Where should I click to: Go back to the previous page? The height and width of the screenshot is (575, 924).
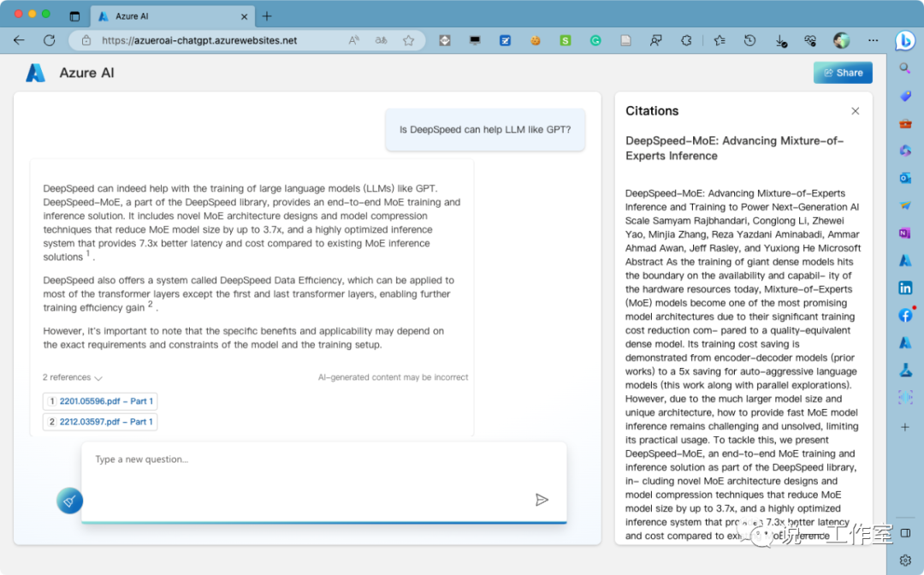click(19, 40)
